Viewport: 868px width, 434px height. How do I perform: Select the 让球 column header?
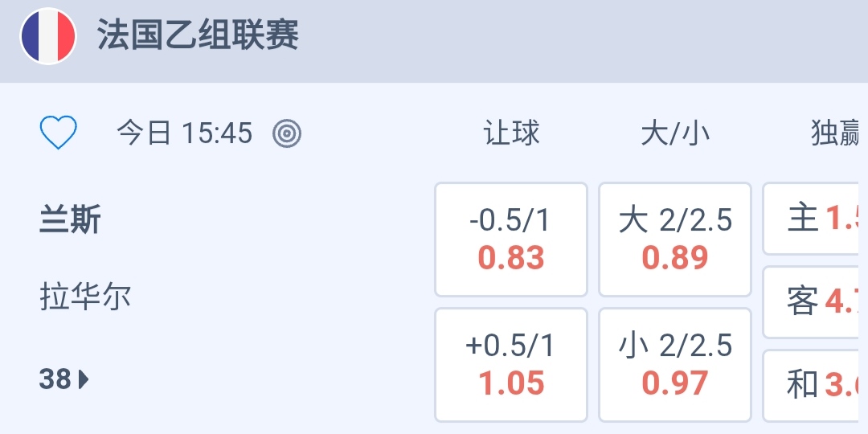tap(511, 133)
